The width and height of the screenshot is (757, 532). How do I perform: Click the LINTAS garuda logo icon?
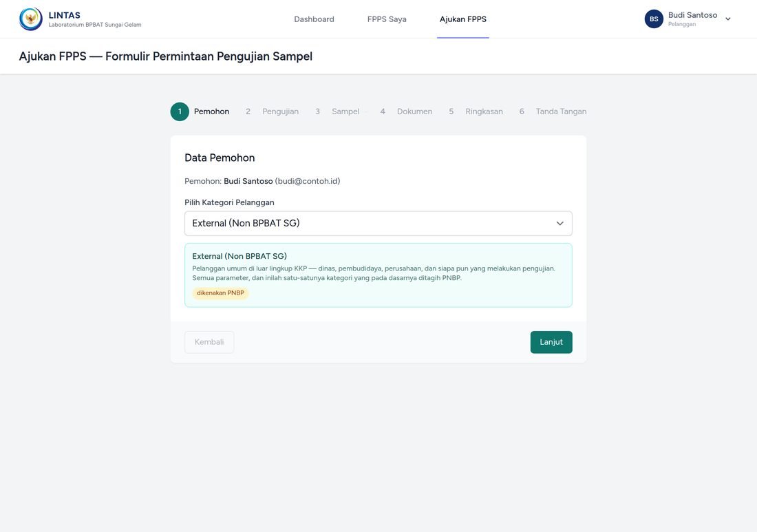click(31, 19)
